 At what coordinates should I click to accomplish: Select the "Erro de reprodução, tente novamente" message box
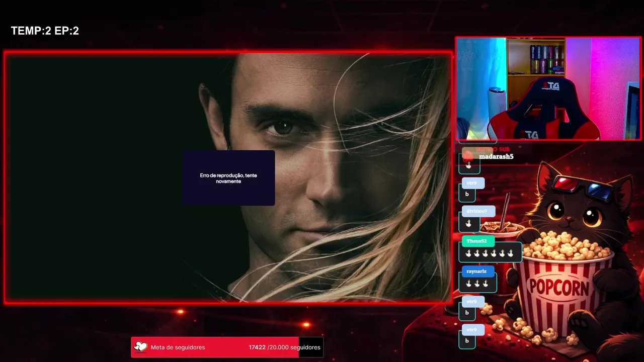click(x=229, y=178)
